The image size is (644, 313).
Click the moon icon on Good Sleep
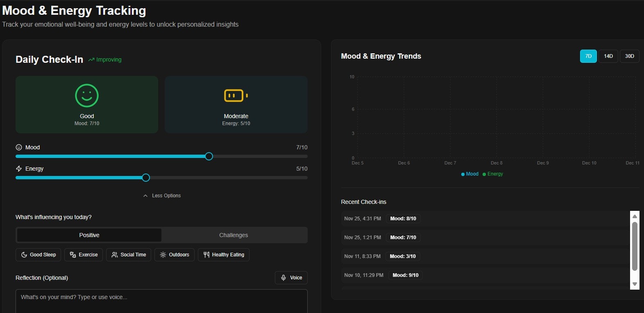tap(24, 255)
